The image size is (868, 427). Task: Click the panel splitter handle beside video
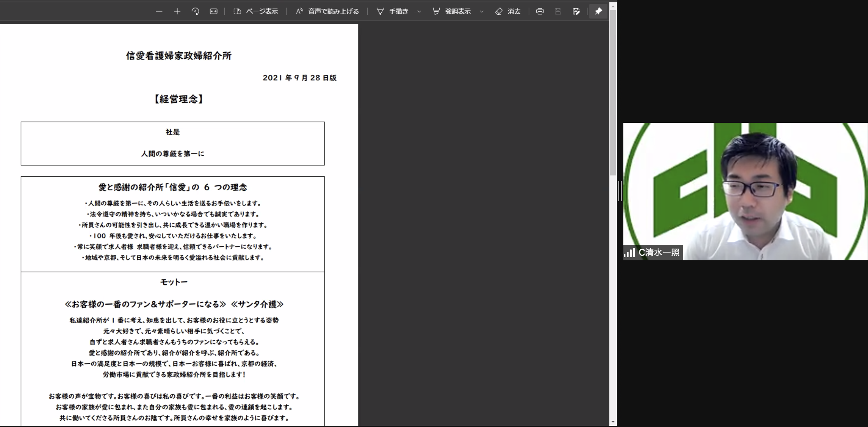[x=620, y=191]
